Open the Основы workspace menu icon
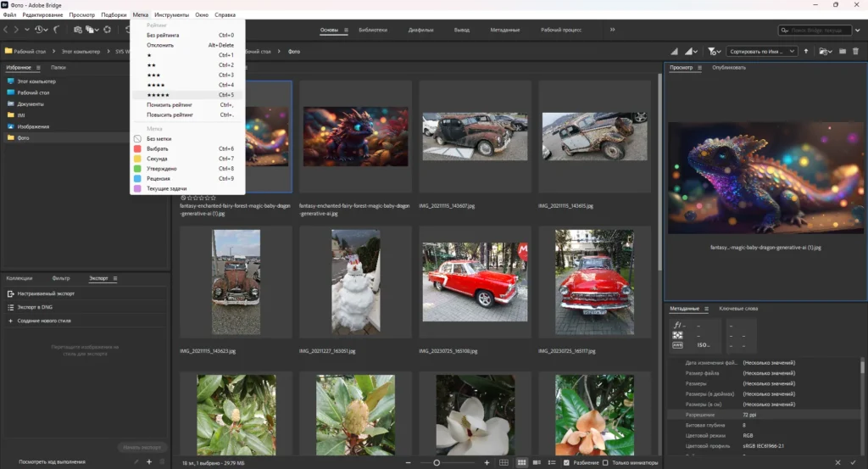Viewport: 868px width, 469px height. click(x=346, y=30)
